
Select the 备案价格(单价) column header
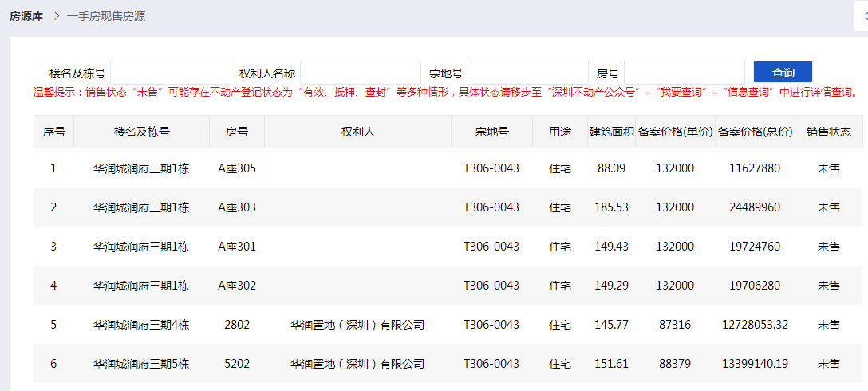[676, 132]
